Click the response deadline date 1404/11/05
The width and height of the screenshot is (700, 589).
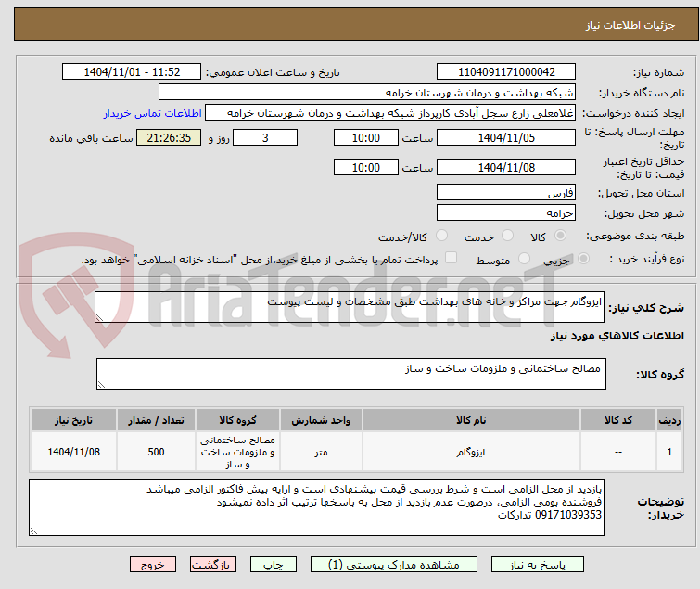506,137
